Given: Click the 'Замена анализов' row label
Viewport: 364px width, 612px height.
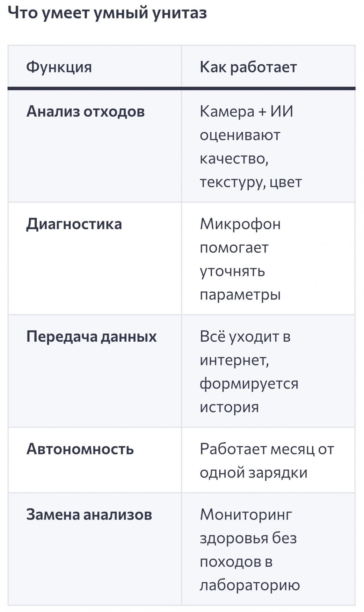Looking at the screenshot, I should pyautogui.click(x=89, y=514).
